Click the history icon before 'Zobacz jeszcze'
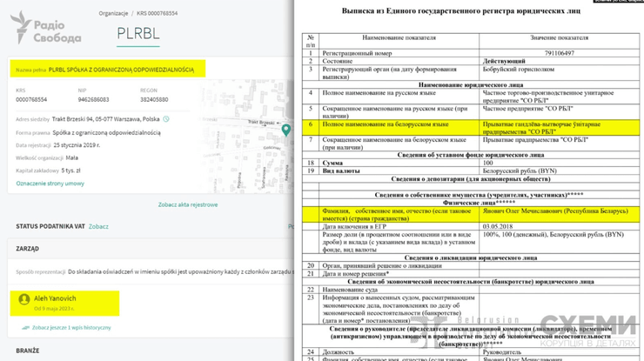Image resolution: width=644 pixels, height=361 pixels. [x=25, y=328]
